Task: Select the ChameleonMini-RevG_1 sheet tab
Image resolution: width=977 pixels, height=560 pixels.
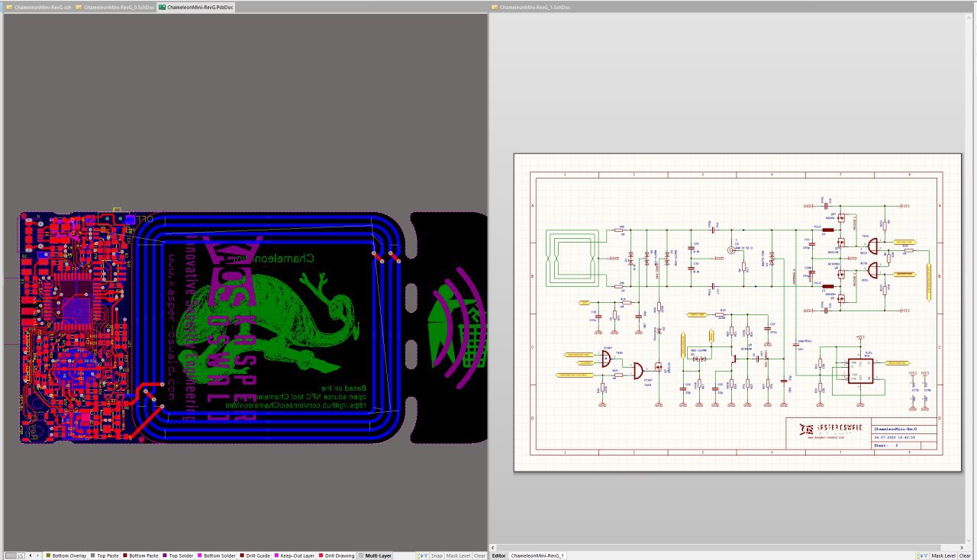Action: [537, 555]
